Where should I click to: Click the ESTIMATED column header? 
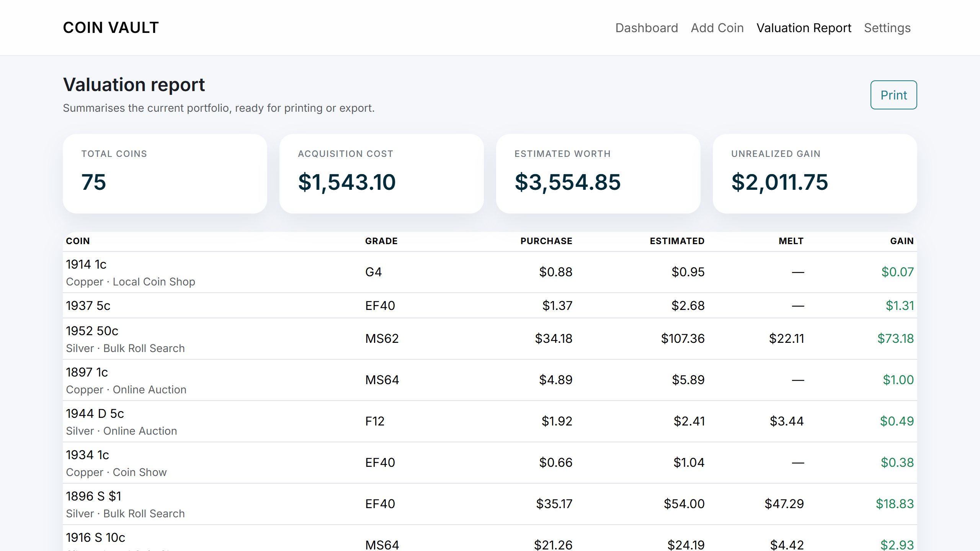(677, 241)
